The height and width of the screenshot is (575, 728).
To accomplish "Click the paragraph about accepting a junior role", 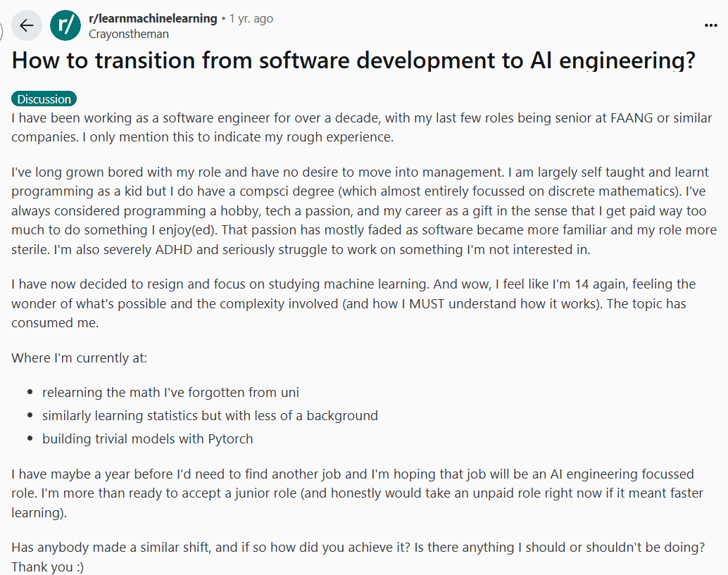I will tap(353, 493).
